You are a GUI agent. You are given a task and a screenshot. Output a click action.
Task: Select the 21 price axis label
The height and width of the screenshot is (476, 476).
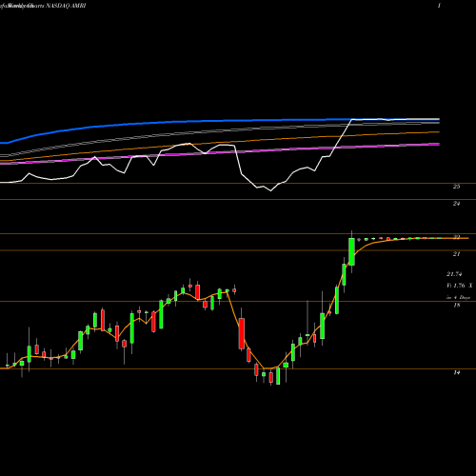click(456, 254)
